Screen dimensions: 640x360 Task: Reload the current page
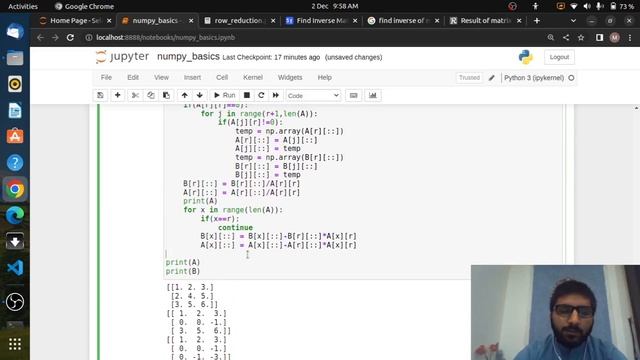point(70,38)
